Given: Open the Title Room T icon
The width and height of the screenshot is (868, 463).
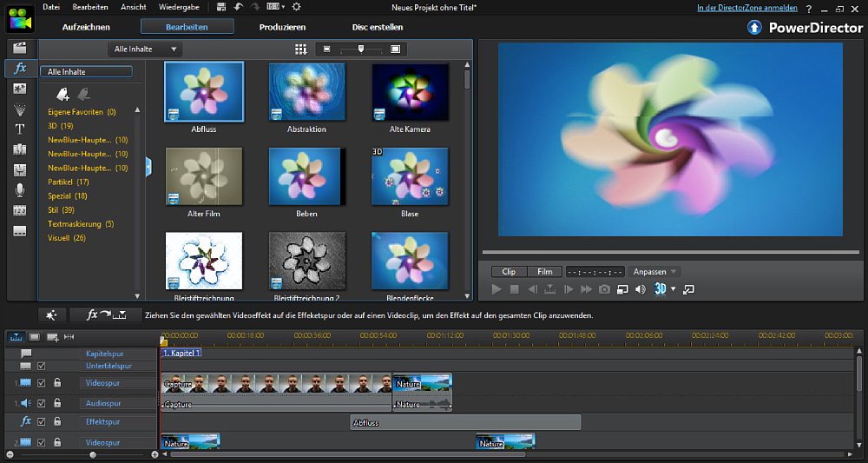Looking at the screenshot, I should 19,129.
